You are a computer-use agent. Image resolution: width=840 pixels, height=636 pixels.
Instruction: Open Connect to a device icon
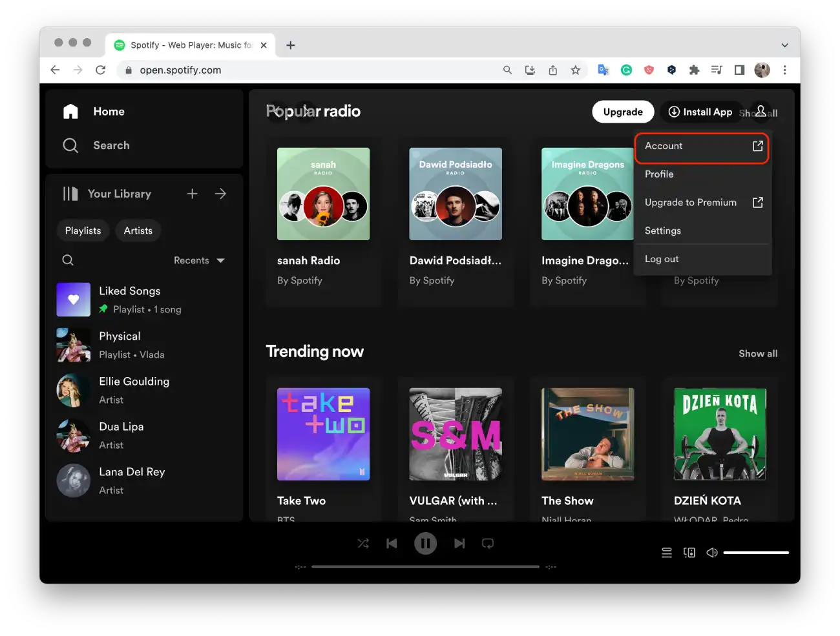[689, 553]
